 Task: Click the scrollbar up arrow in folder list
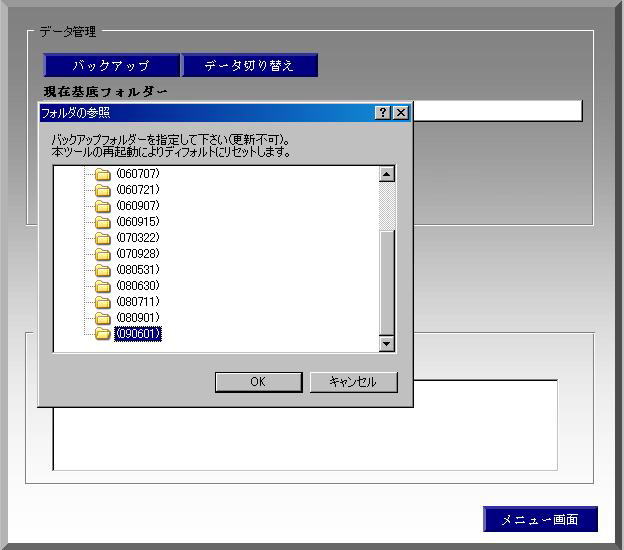387,174
